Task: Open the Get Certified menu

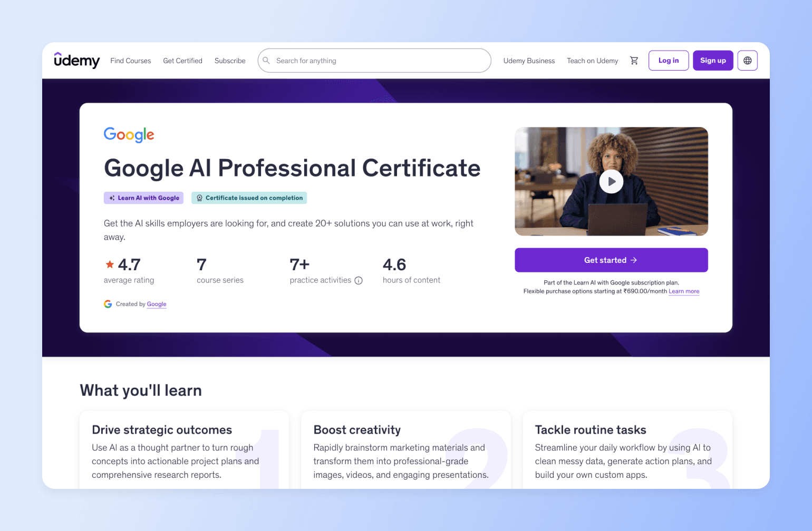Action: (x=183, y=61)
